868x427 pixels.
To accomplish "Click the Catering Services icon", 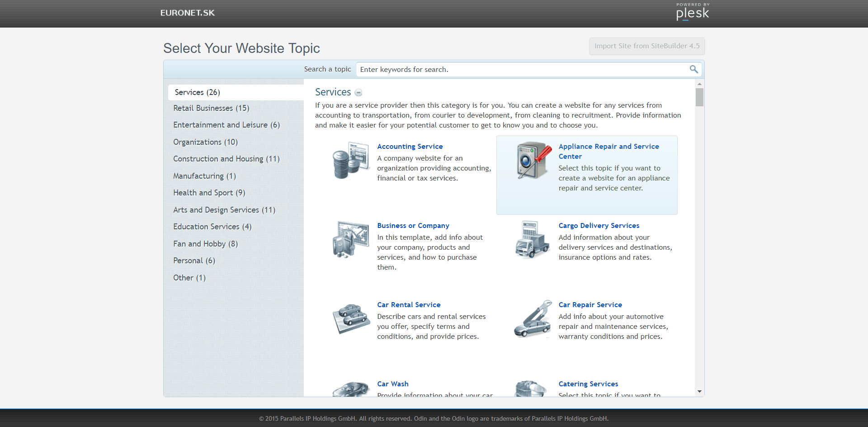I will tap(531, 389).
